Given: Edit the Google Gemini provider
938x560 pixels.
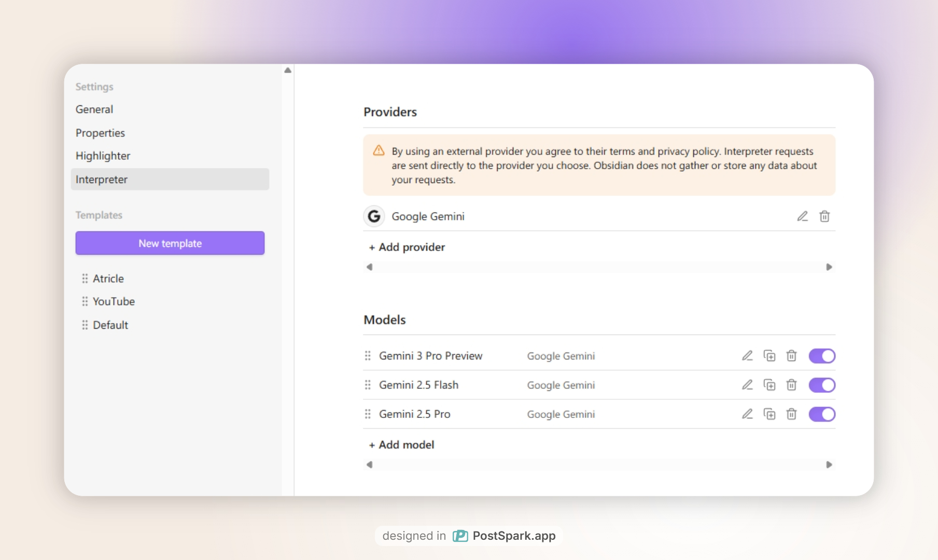Looking at the screenshot, I should (x=802, y=216).
